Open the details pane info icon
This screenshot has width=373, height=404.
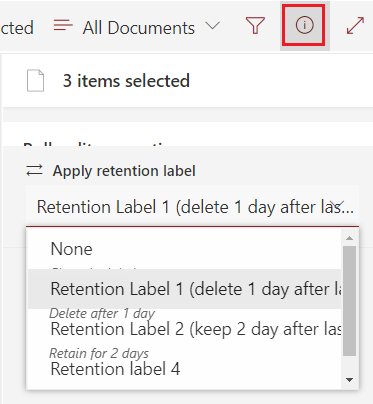coord(304,25)
